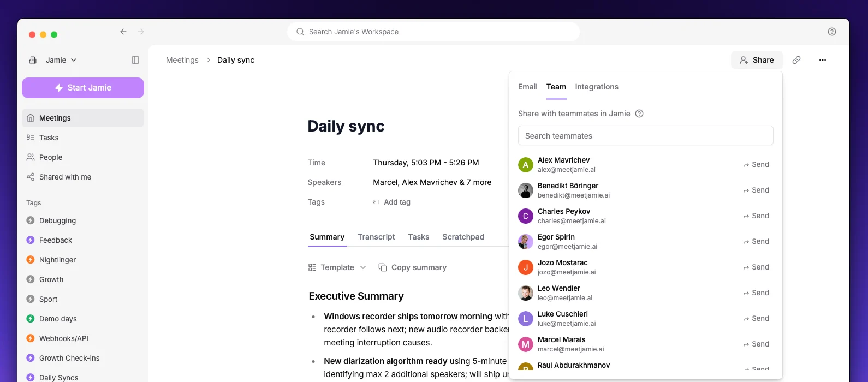Select the Team tab in share panel
The width and height of the screenshot is (868, 382).
[x=556, y=87]
